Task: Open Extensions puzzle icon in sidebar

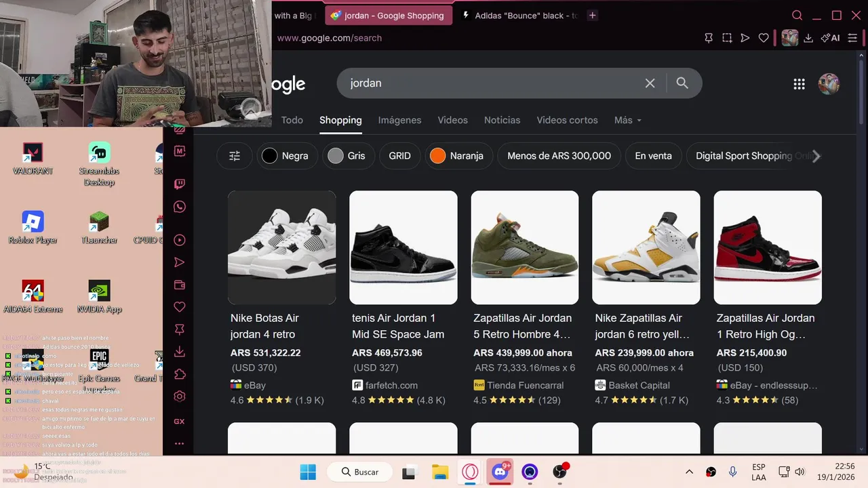Action: 180,374
